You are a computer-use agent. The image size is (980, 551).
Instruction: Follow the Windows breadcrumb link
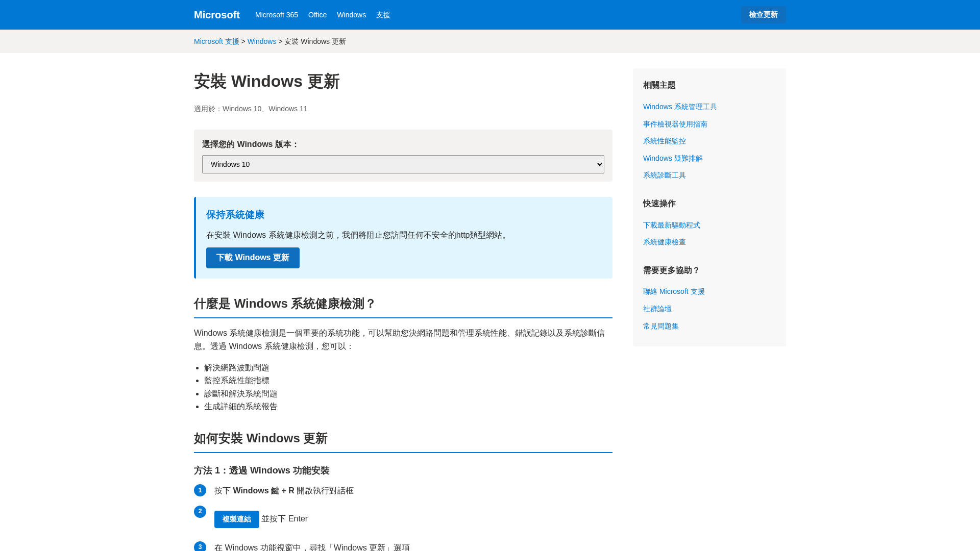[261, 41]
